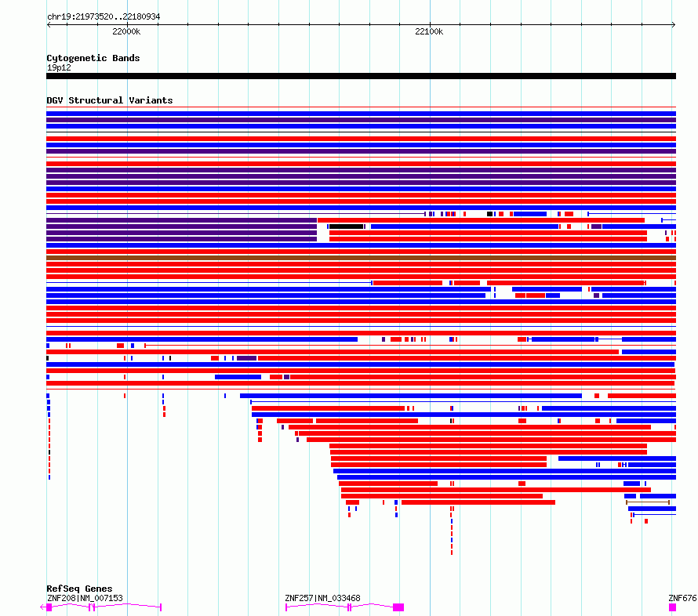698x616 pixels.
Task: Select the large final exon of ZNF257
Action: click(398, 607)
